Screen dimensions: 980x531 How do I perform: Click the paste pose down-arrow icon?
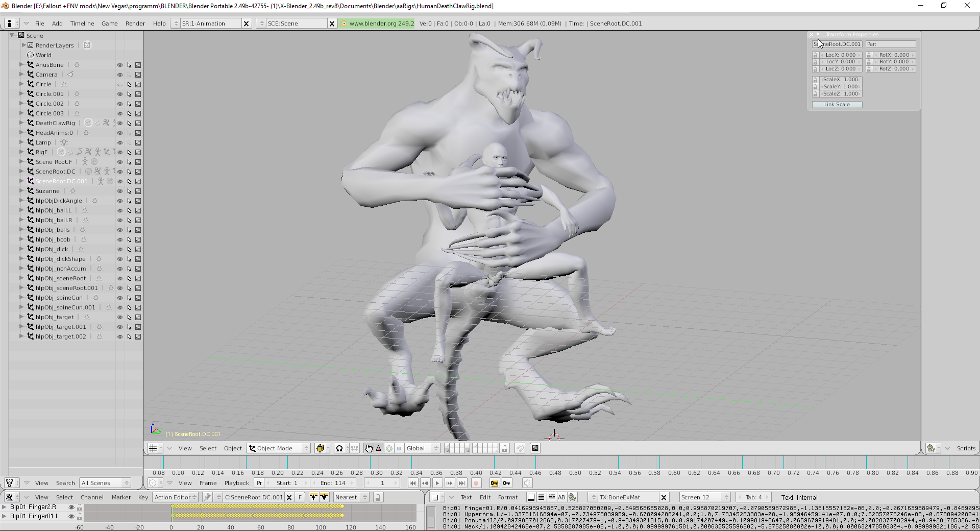pos(324,497)
